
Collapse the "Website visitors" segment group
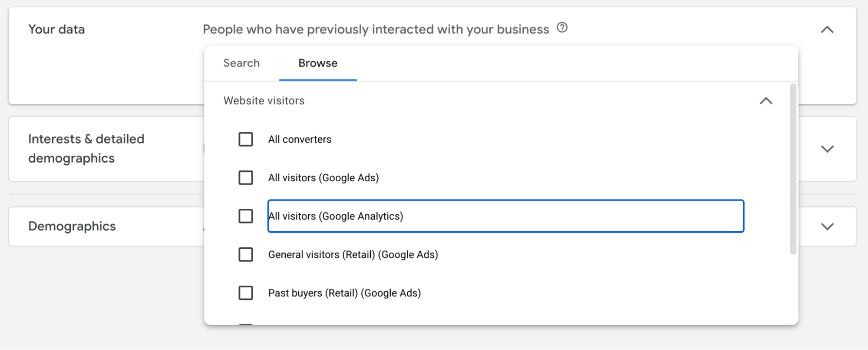coord(767,101)
